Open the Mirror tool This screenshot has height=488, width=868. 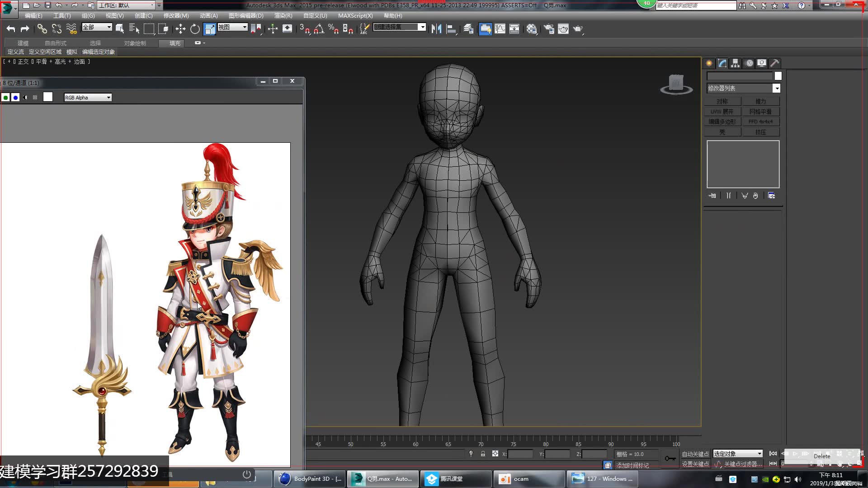click(436, 29)
